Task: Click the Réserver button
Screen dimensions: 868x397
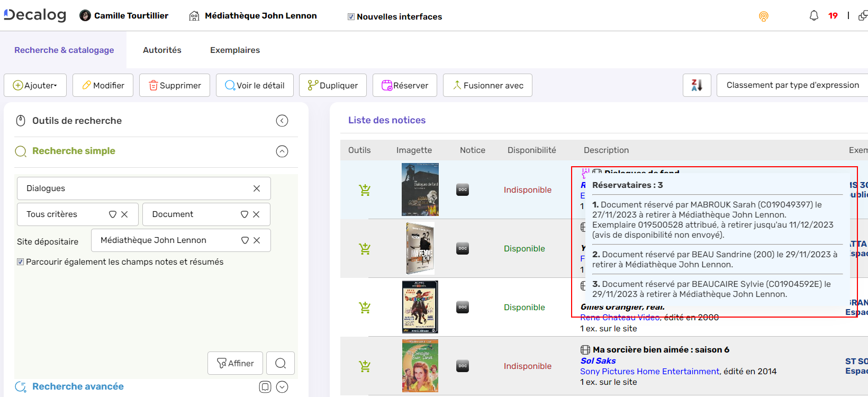Action: tap(405, 85)
